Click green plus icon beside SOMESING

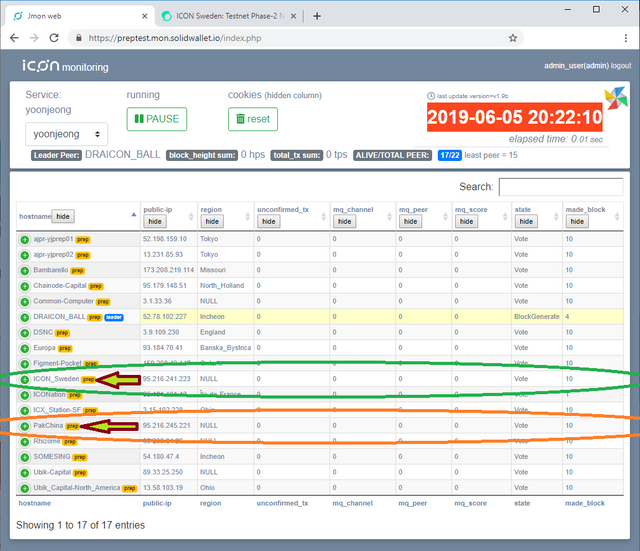[24, 457]
